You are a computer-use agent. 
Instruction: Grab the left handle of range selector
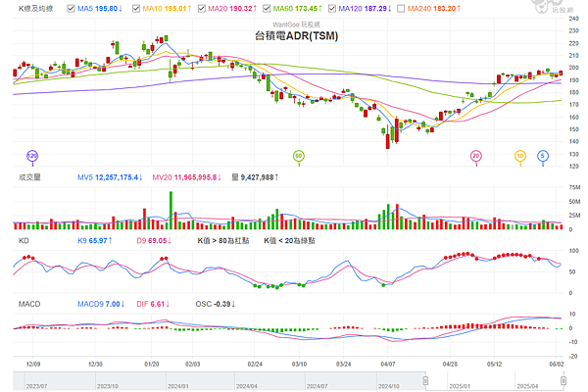click(x=425, y=381)
